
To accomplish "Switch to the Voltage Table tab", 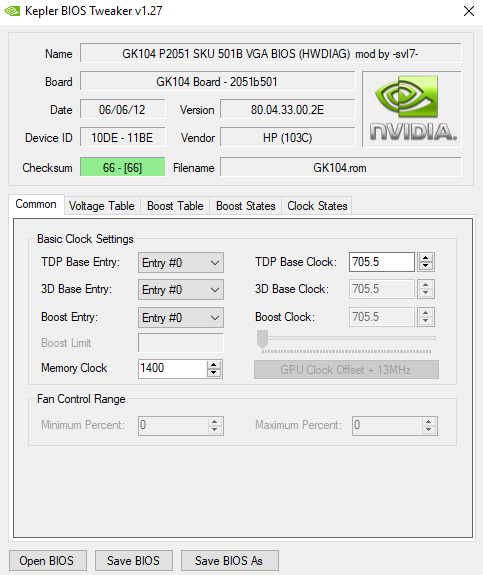I will coord(102,206).
